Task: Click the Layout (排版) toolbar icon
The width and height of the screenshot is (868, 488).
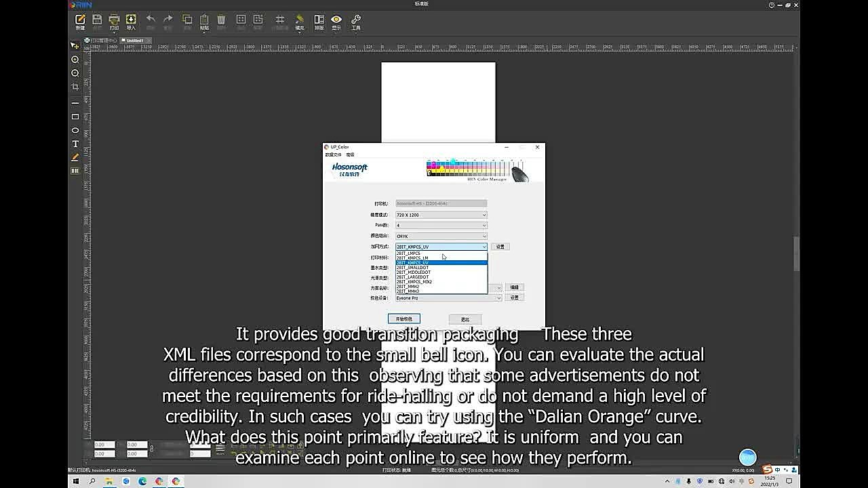Action: coord(319,22)
